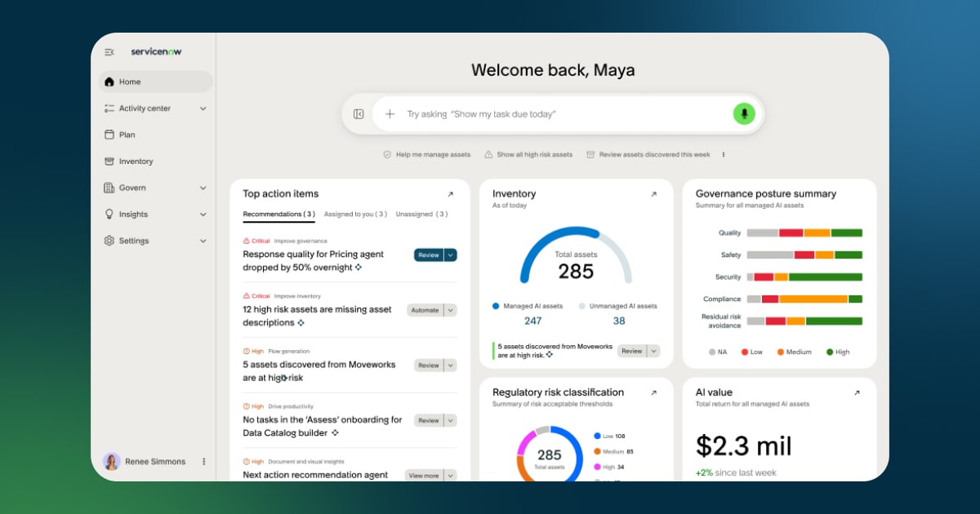Select the Recommendations (3) tab
The image size is (980, 514).
click(278, 214)
